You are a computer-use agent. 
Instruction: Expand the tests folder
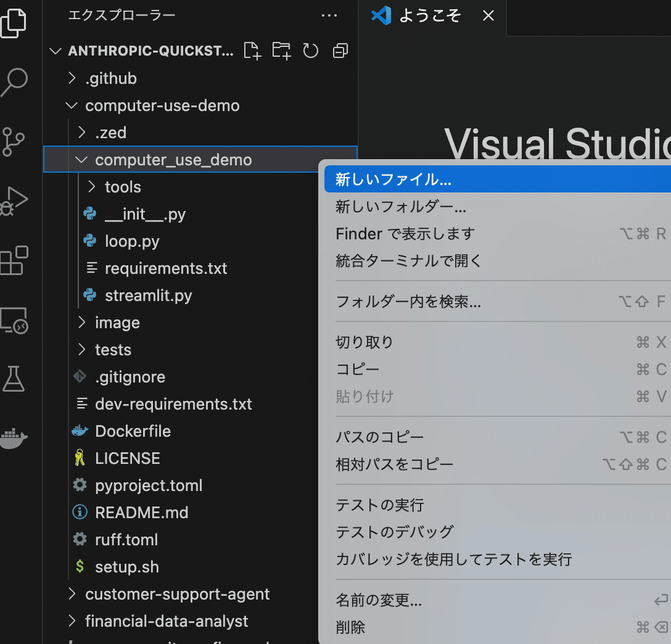82,350
